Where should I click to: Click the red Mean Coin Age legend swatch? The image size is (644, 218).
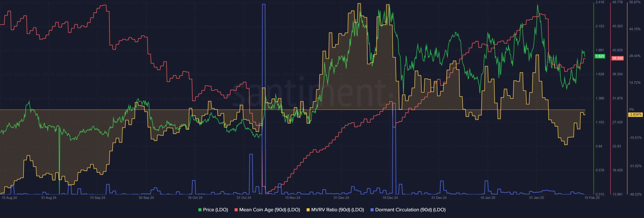tap(236, 210)
